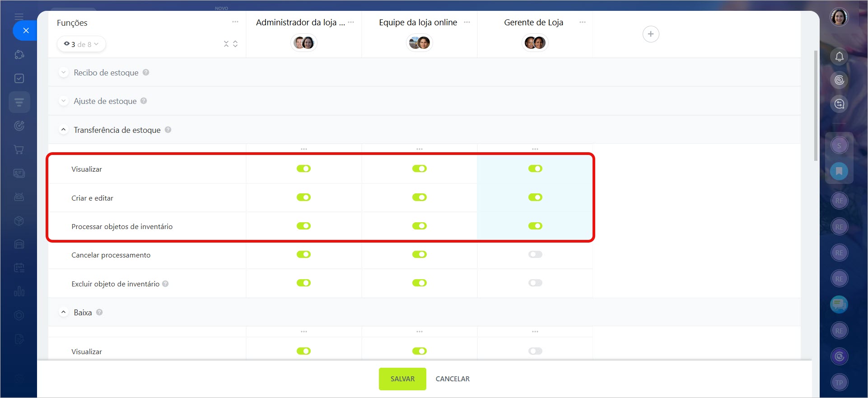The width and height of the screenshot is (868, 398).
Task: Toggle Processar objetos de inventário for Gerente de Loja
Action: pyautogui.click(x=535, y=226)
